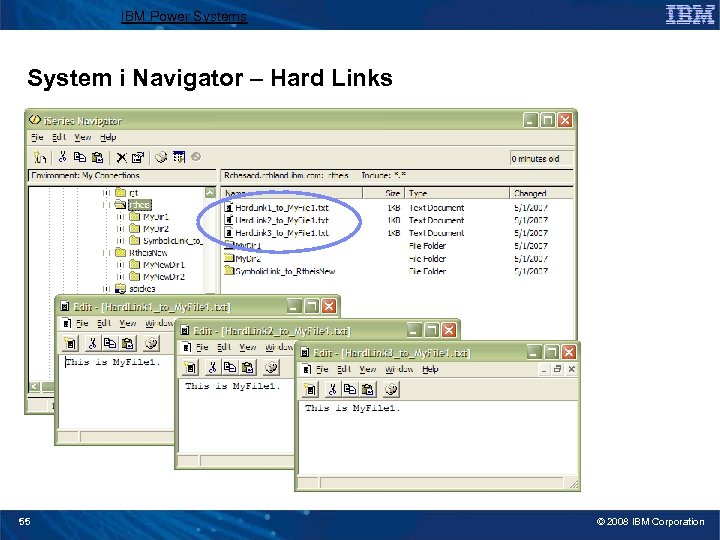This screenshot has height=540, width=720.
Task: Click Paste icon in HardLink1 editor toolbar
Action: tap(128, 343)
